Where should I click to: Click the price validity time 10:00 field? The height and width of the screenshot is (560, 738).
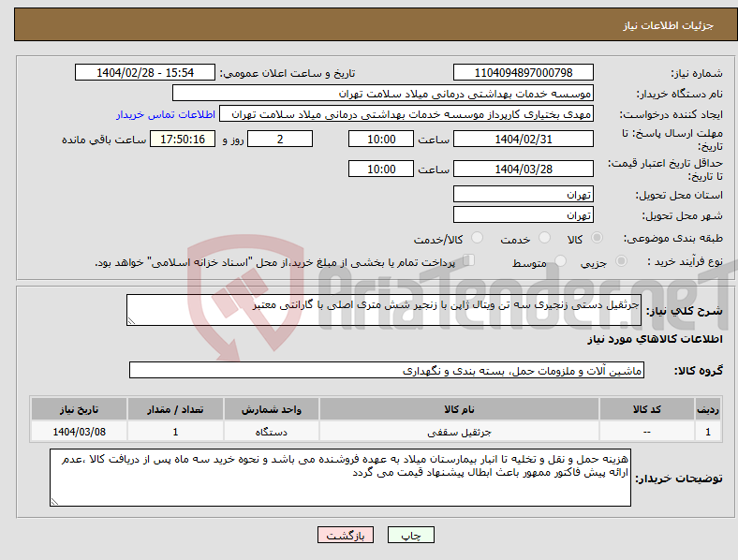381,169
